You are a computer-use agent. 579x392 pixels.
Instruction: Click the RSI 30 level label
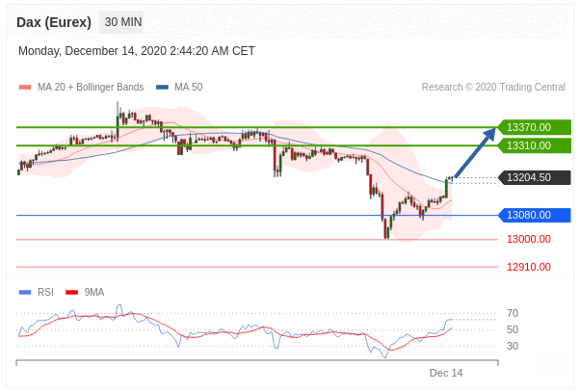[x=513, y=346]
